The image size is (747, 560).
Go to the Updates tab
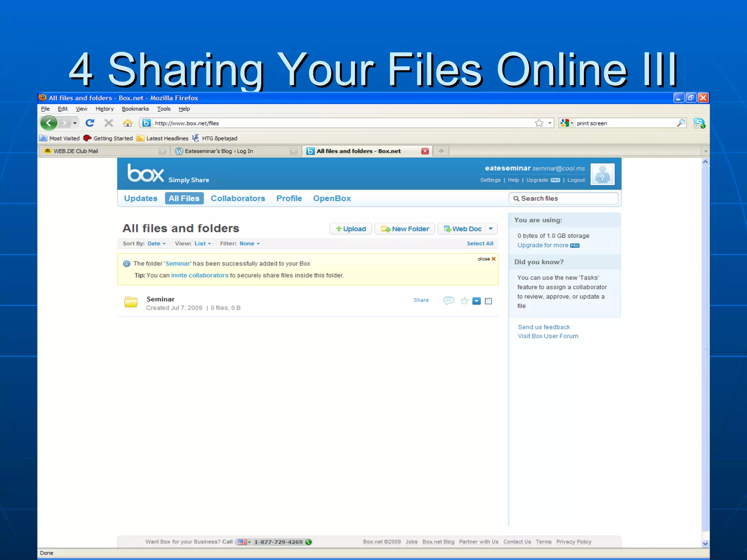(141, 198)
